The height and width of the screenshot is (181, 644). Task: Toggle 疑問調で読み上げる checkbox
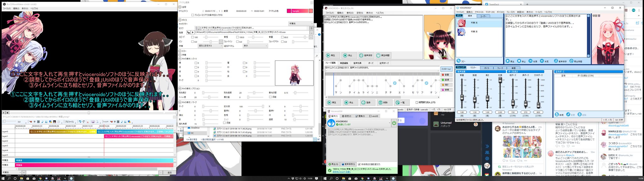(x=417, y=102)
